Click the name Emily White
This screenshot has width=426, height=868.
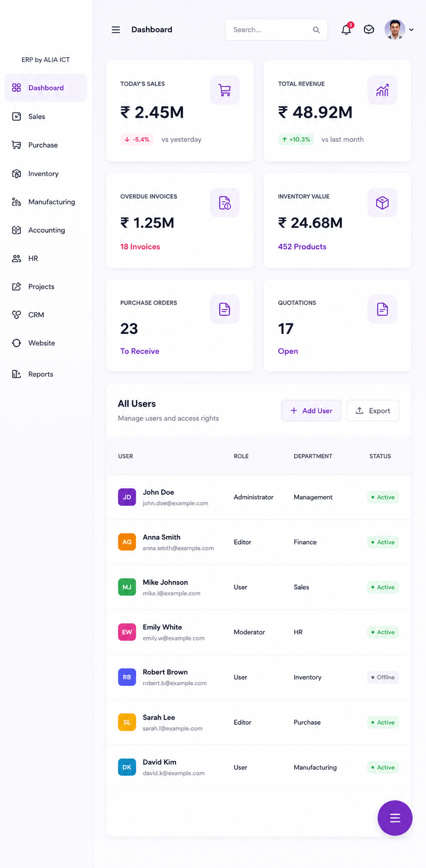tap(162, 627)
